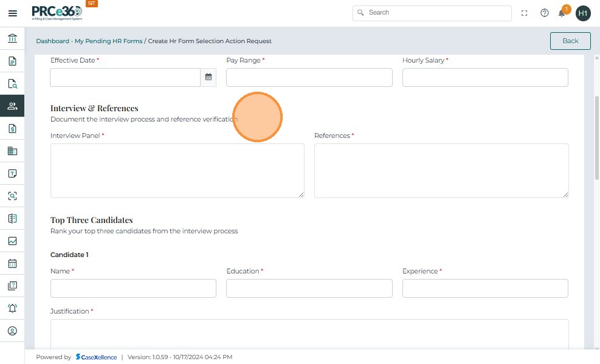Open the document search sidebar icon
600x364 pixels.
click(x=12, y=84)
